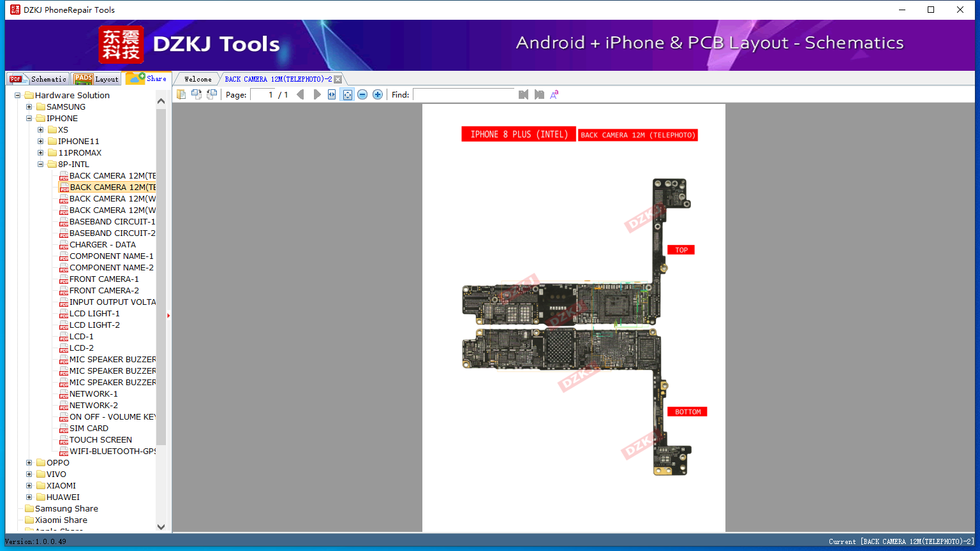Click the folder icon beside Xiaomi Share
The height and width of the screenshot is (551, 980).
point(29,520)
